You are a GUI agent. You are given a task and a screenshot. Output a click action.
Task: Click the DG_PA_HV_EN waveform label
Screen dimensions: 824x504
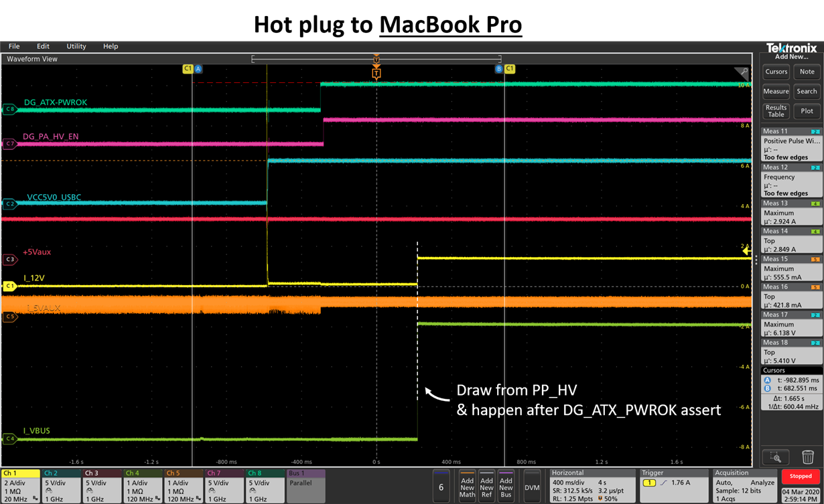(x=50, y=136)
